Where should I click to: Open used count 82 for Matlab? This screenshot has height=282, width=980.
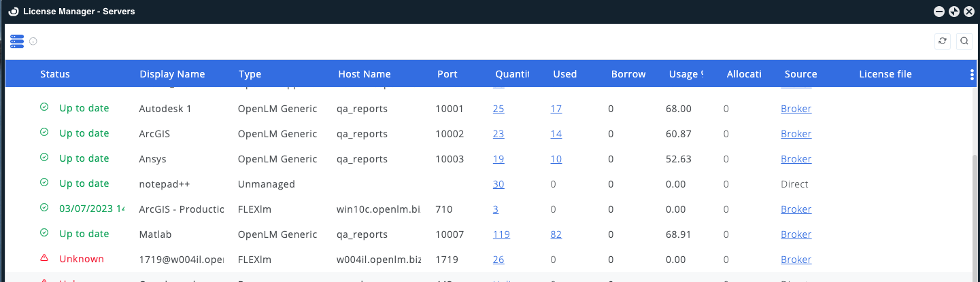[556, 234]
